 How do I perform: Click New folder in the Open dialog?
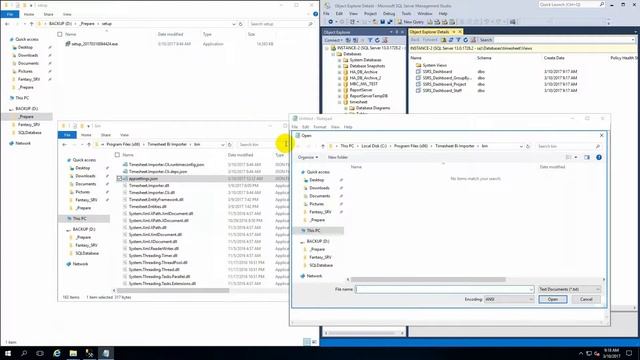pos(338,157)
